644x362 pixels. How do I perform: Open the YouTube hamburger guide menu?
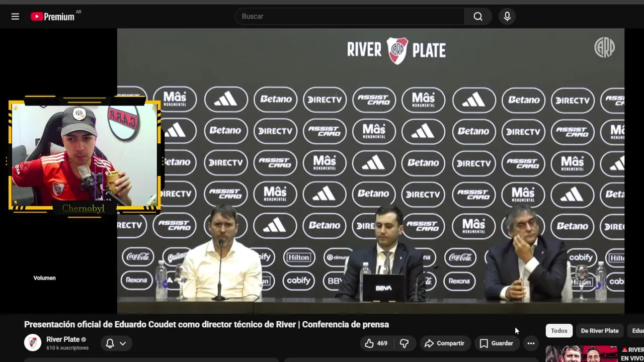point(15,17)
